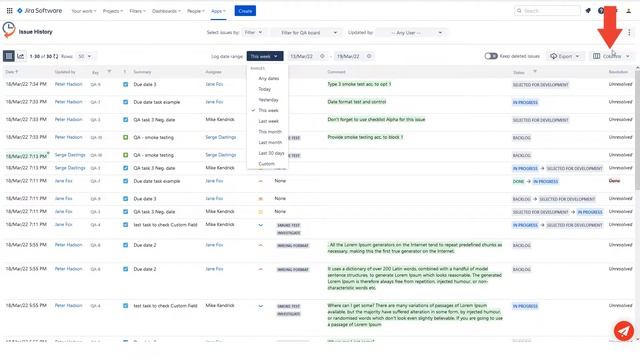Select Any dates range option
The height and width of the screenshot is (360, 640).
tap(268, 78)
